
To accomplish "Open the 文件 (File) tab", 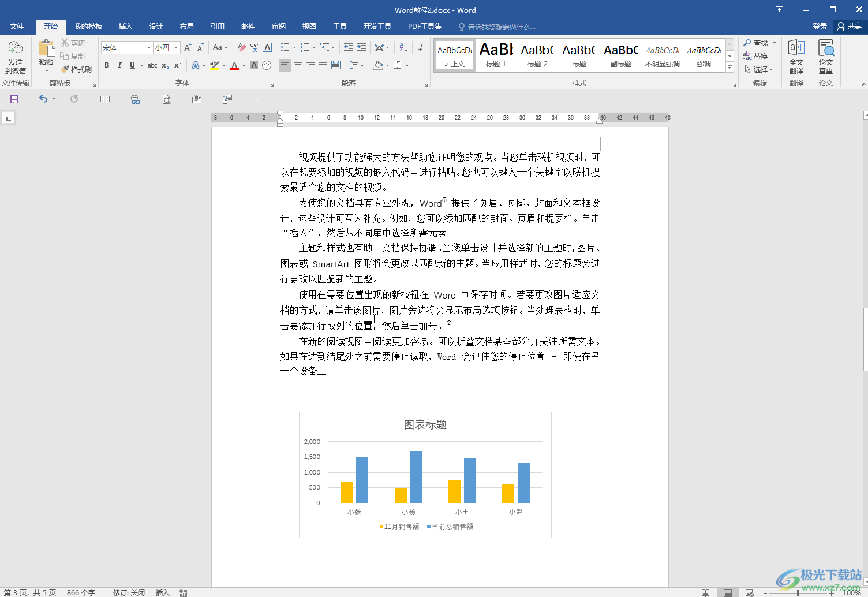I will pyautogui.click(x=17, y=27).
